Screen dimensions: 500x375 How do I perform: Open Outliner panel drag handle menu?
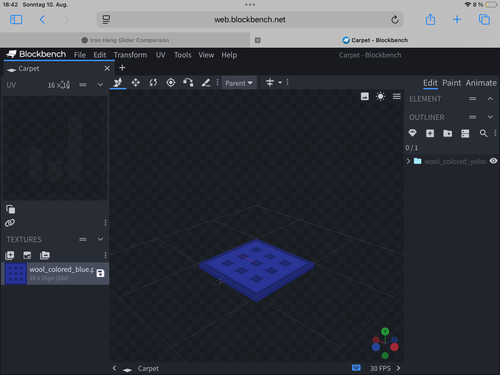472,117
